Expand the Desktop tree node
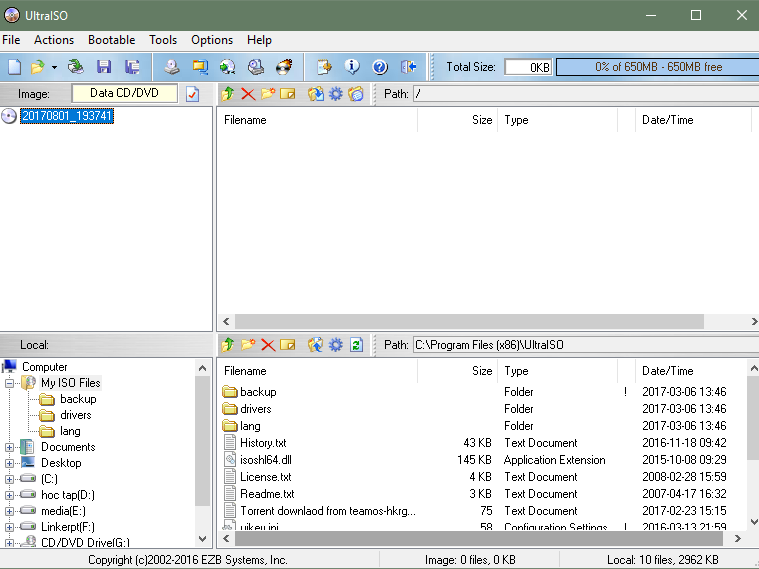Viewport: 759px width, 569px height. pos(9,463)
